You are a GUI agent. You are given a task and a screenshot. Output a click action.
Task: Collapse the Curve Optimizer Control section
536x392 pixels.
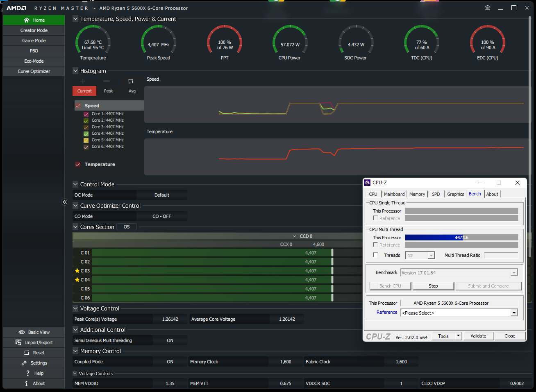coord(75,205)
